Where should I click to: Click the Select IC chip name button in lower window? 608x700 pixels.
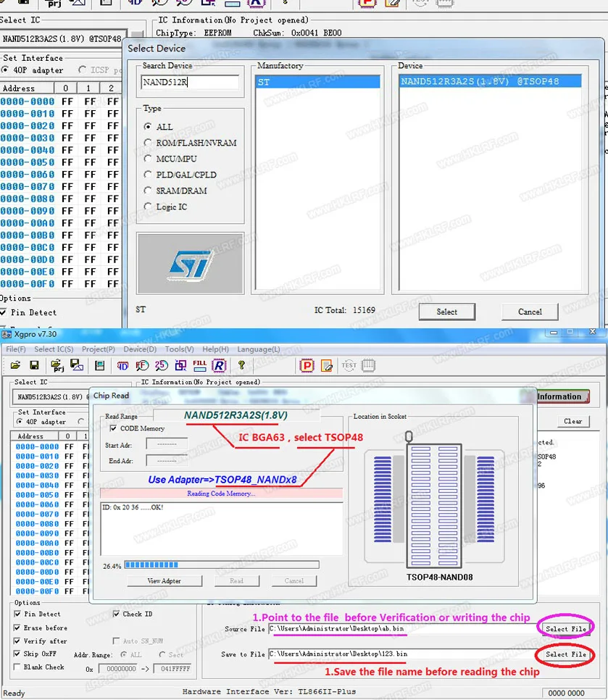(x=51, y=396)
